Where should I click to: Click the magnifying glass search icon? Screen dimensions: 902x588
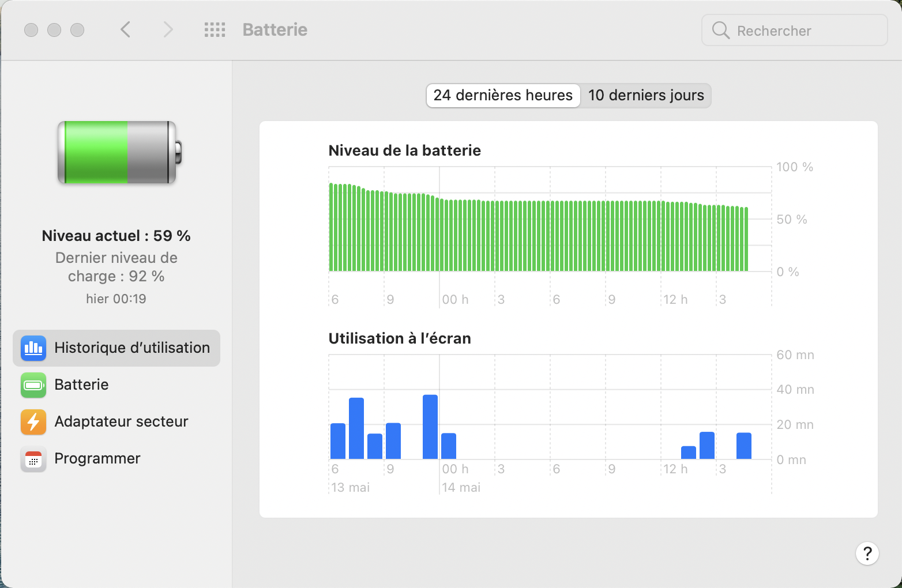[x=720, y=31]
